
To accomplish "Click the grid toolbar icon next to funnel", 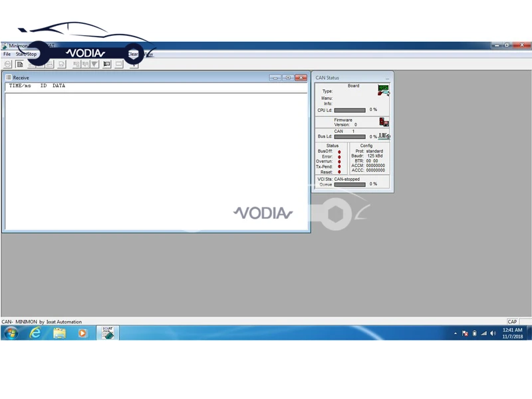I will tap(86, 64).
